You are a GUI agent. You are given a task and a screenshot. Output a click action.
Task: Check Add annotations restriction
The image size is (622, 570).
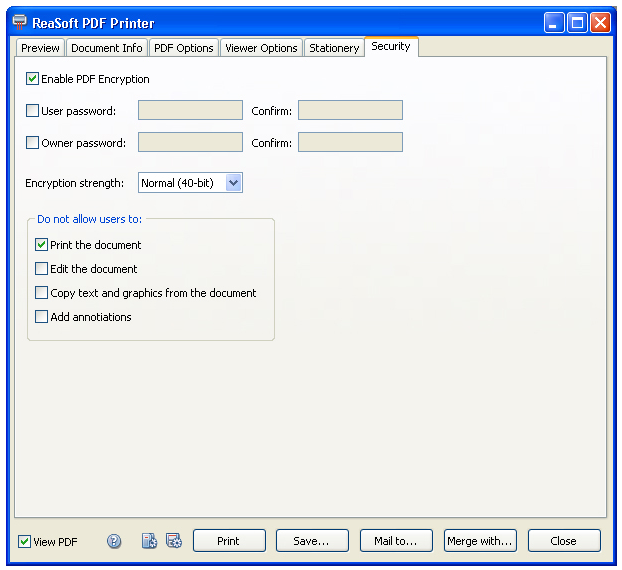[41, 317]
